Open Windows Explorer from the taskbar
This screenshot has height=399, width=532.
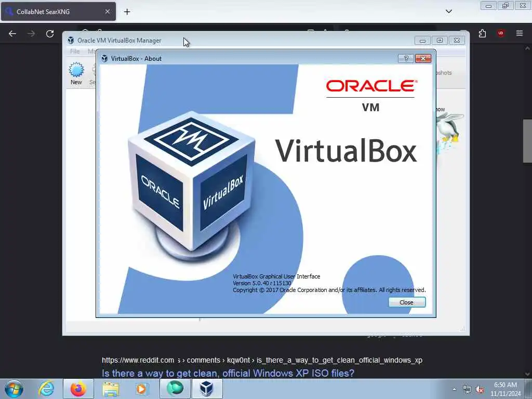tap(111, 389)
